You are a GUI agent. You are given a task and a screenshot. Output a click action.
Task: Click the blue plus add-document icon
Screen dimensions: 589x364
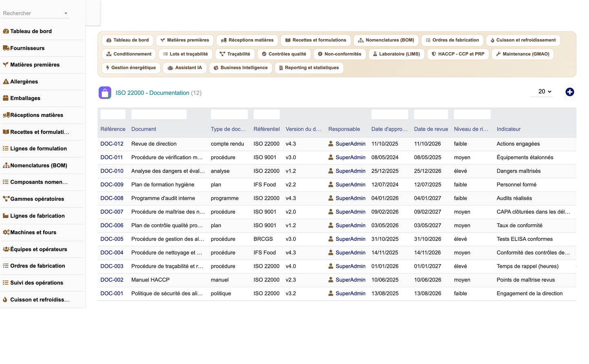[569, 92]
